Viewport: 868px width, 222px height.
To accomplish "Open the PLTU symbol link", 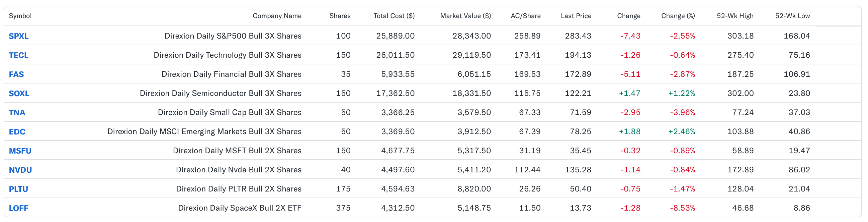I will coord(18,189).
